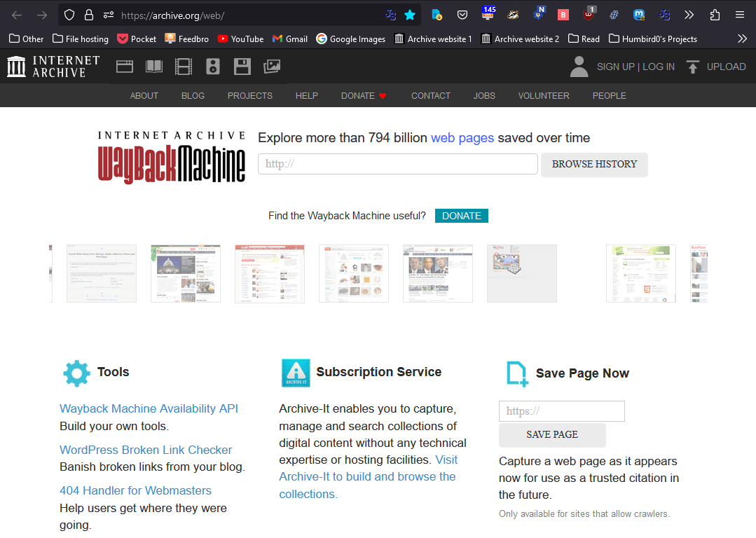Open the Other bookmarks folder
This screenshot has height=538, width=756.
(26, 39)
